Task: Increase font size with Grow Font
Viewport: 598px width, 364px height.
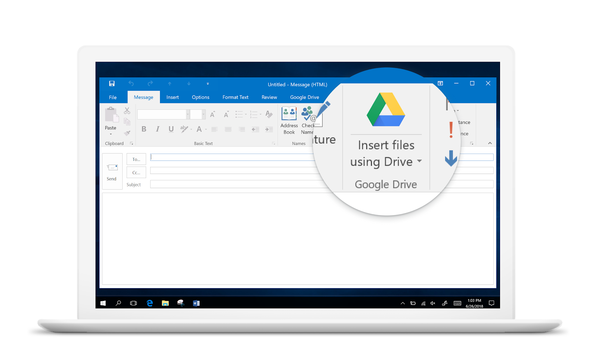Action: [x=213, y=114]
